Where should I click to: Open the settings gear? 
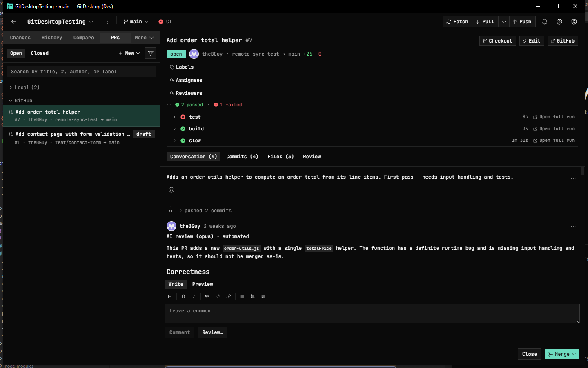point(574,22)
